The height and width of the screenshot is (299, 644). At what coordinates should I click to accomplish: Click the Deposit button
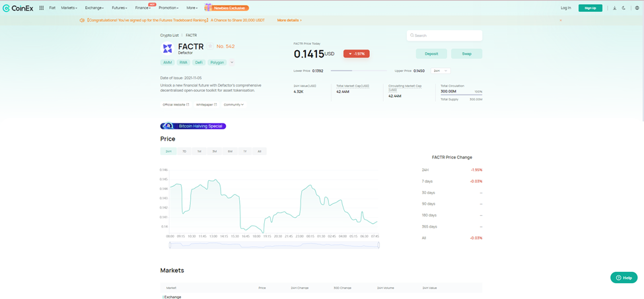point(431,53)
